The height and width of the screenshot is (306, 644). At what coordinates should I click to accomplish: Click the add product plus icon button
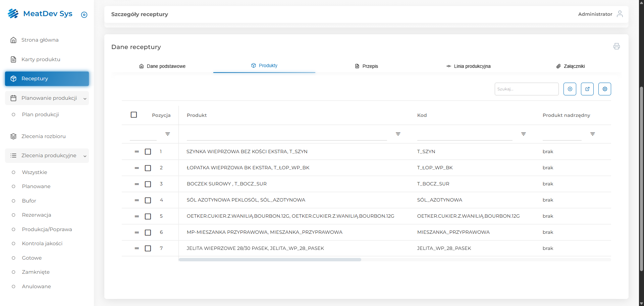(570, 89)
